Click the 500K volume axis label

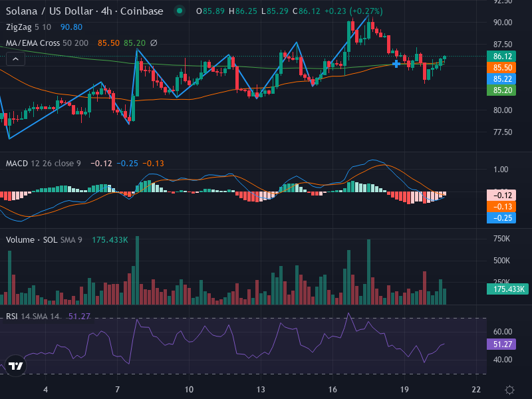(x=501, y=261)
